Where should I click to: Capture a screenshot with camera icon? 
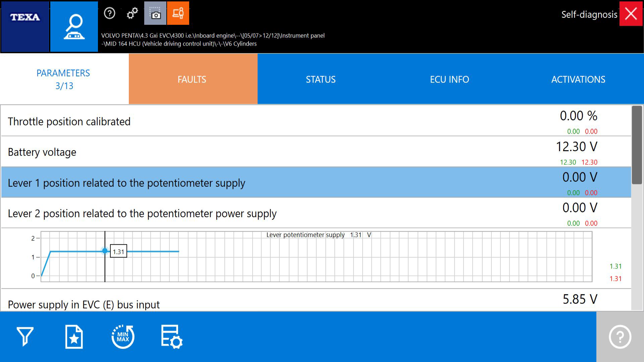[155, 13]
